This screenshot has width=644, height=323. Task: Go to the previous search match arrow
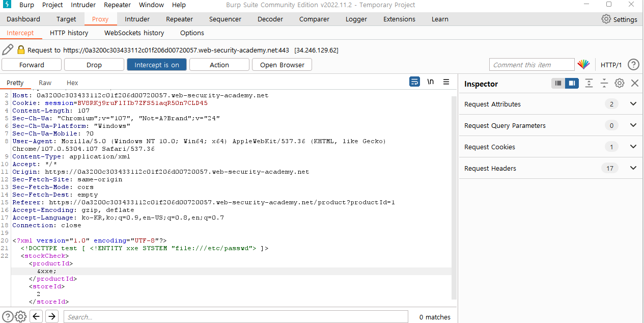pyautogui.click(x=36, y=316)
